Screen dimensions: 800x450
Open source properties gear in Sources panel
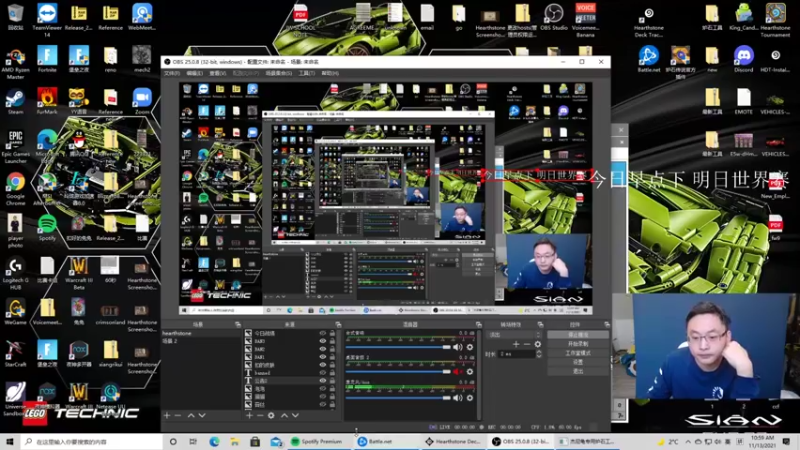pos(271,416)
